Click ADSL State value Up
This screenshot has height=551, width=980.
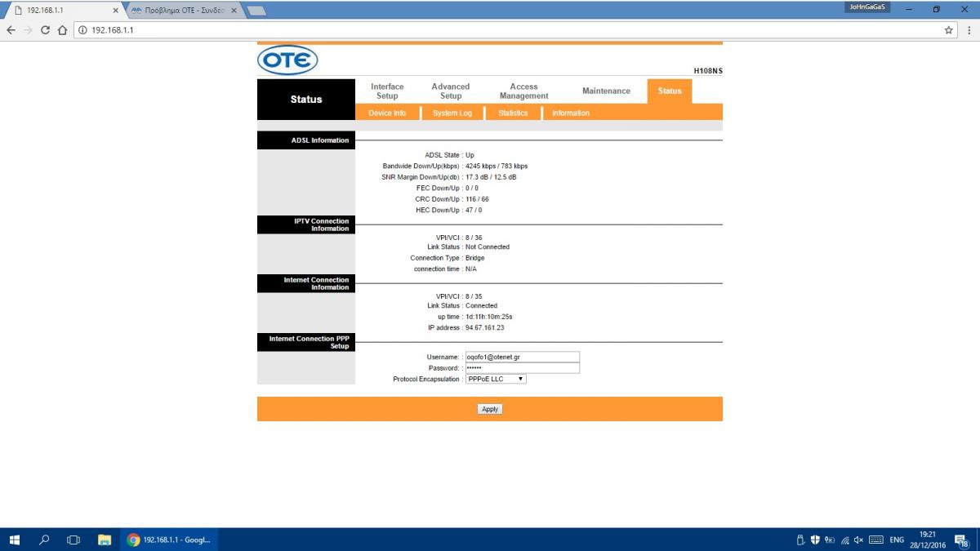click(470, 154)
